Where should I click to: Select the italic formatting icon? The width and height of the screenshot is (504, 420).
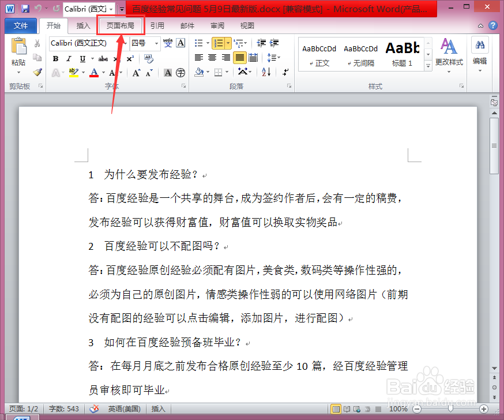[68, 59]
